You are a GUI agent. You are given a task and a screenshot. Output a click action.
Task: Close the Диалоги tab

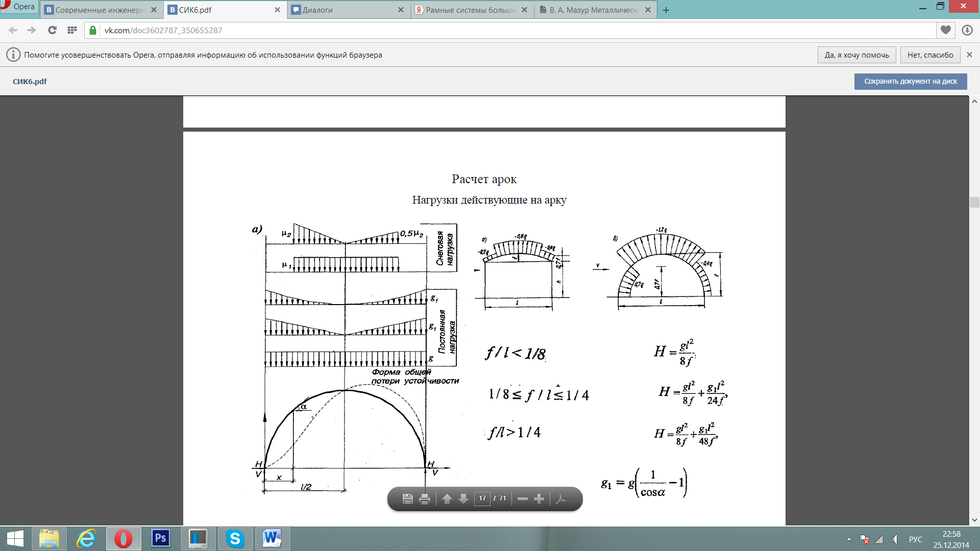click(x=401, y=10)
